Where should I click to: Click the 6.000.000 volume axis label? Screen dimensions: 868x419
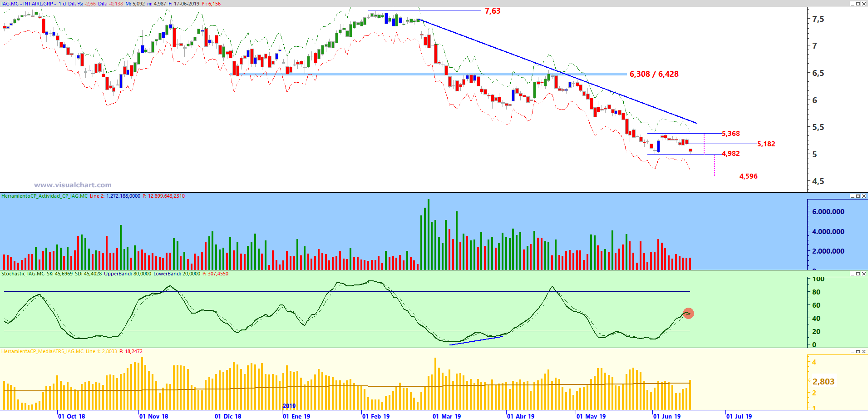[828, 212]
